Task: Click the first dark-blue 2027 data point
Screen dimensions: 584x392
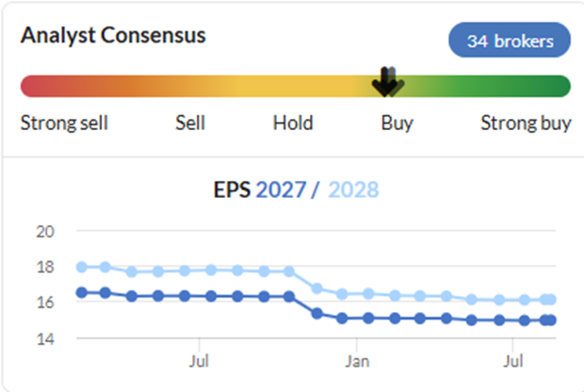Action: (82, 292)
